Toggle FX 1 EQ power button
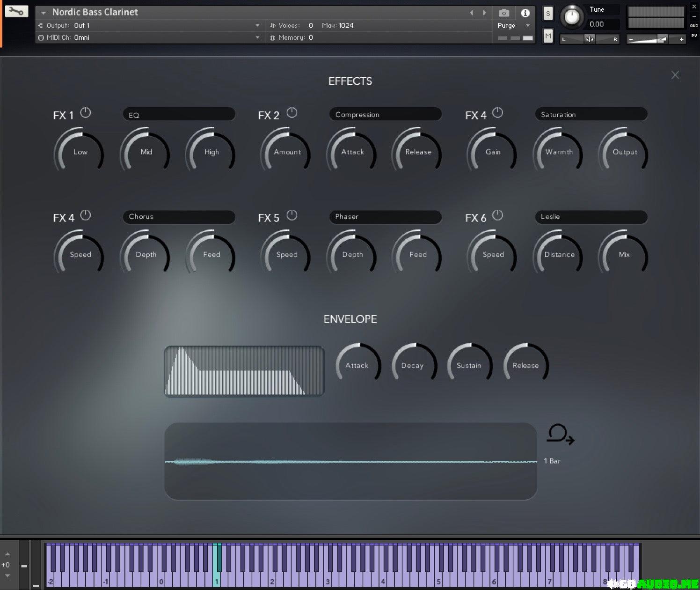 click(86, 113)
